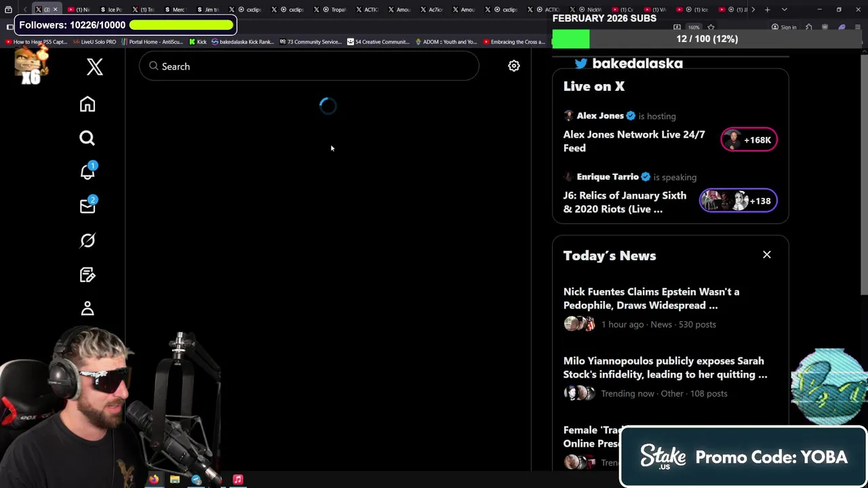Screen dimensions: 868x488
Task: Dismiss Today's News panel
Action: click(x=767, y=255)
